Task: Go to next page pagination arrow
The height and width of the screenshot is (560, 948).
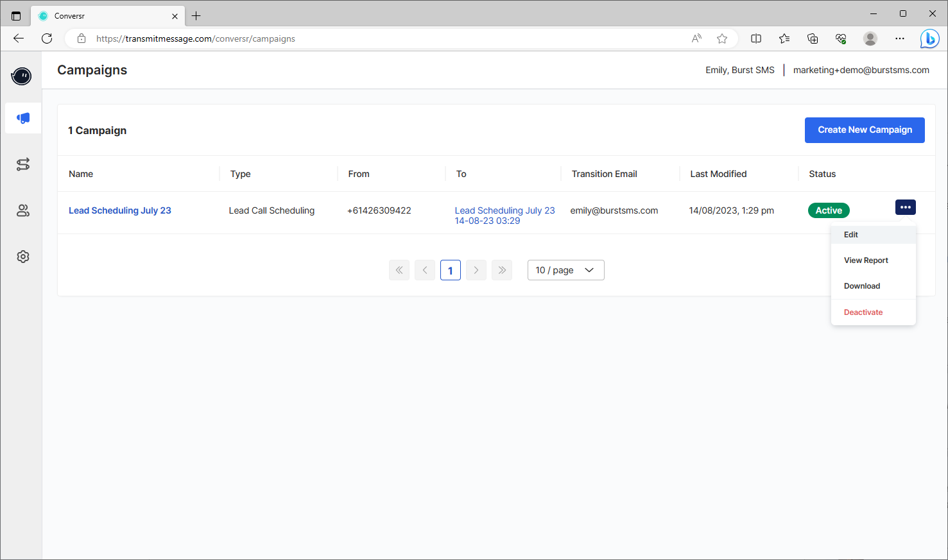Action: click(x=476, y=270)
